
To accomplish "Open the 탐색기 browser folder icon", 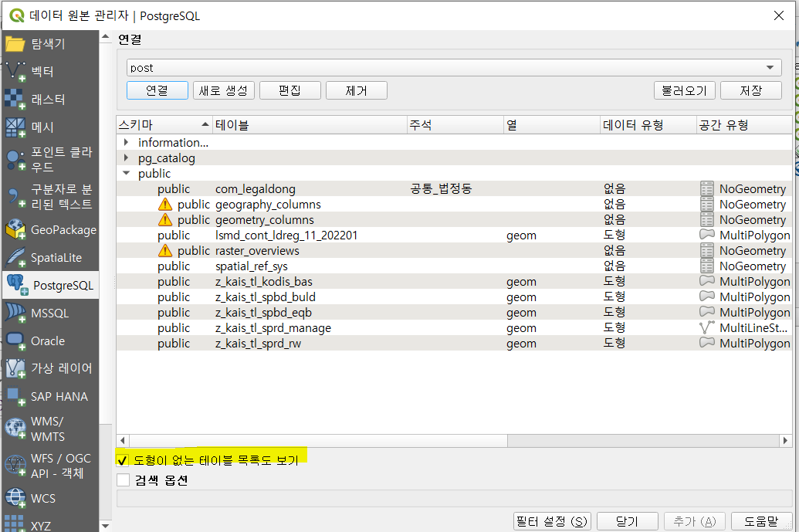I will click(x=15, y=44).
